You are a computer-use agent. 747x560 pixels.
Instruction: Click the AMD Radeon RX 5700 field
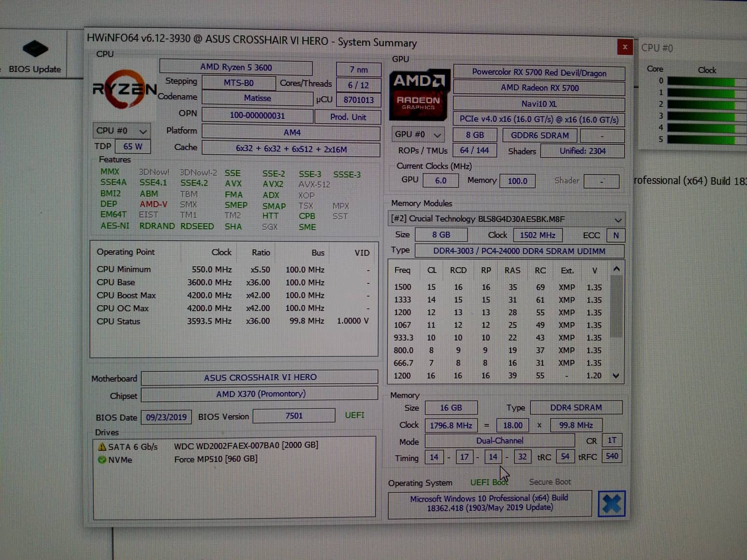tap(539, 88)
